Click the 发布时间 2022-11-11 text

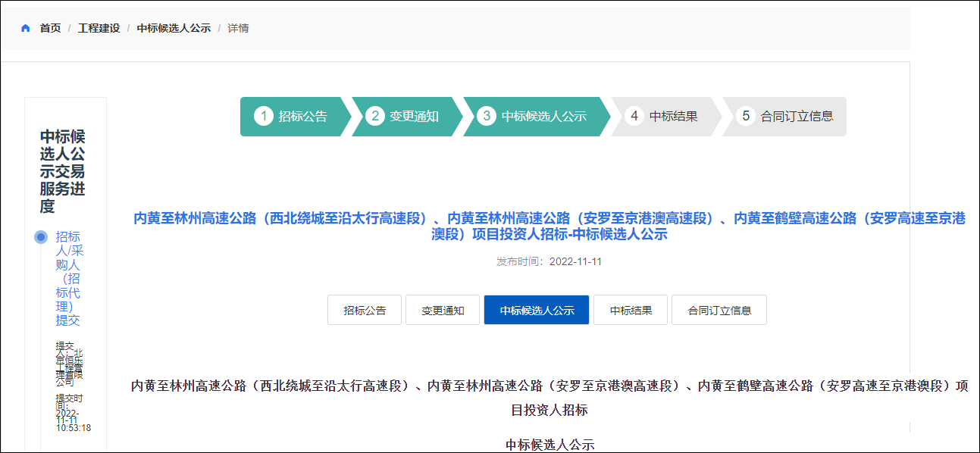549,261
